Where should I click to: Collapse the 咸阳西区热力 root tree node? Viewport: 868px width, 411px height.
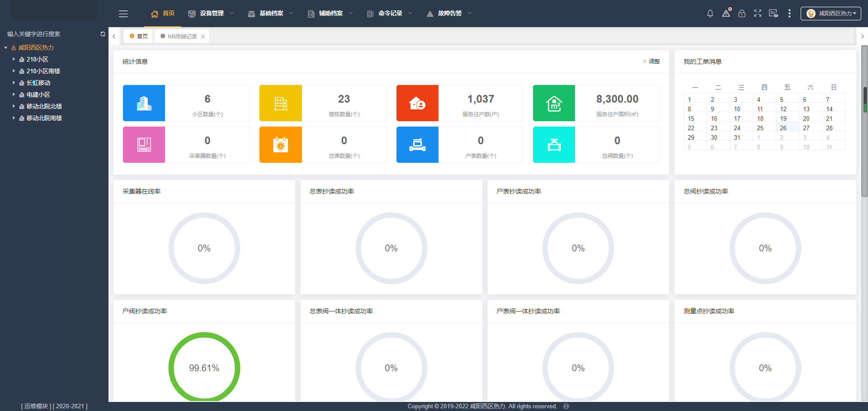(x=6, y=47)
